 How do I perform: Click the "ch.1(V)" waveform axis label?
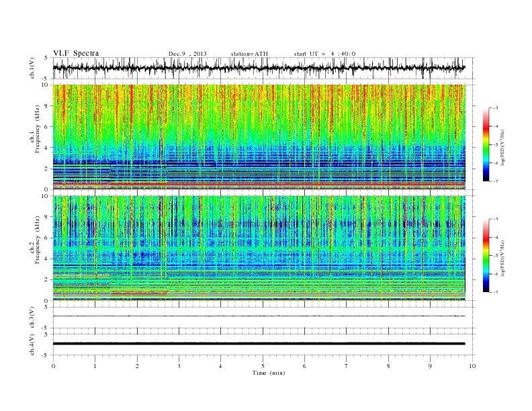point(32,68)
